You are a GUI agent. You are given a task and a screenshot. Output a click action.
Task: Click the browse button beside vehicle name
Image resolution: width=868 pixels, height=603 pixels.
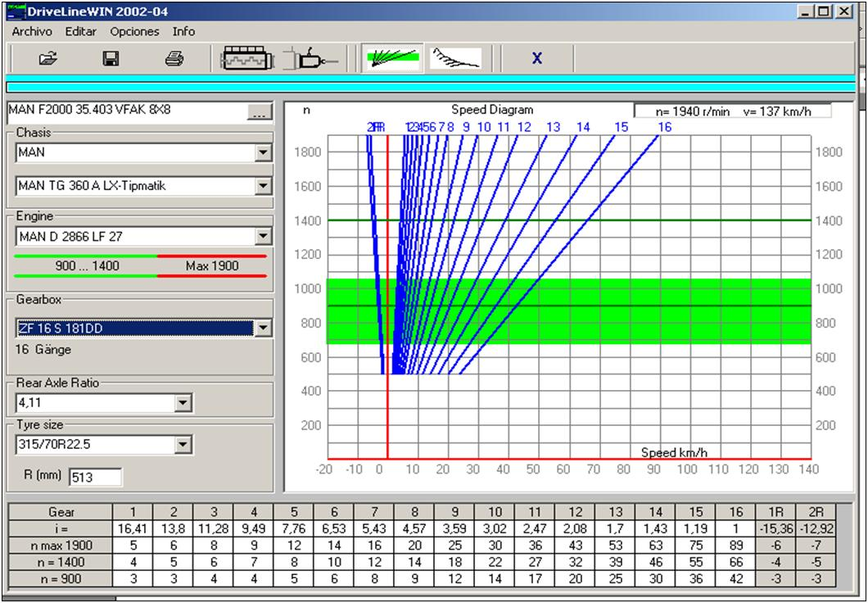260,112
